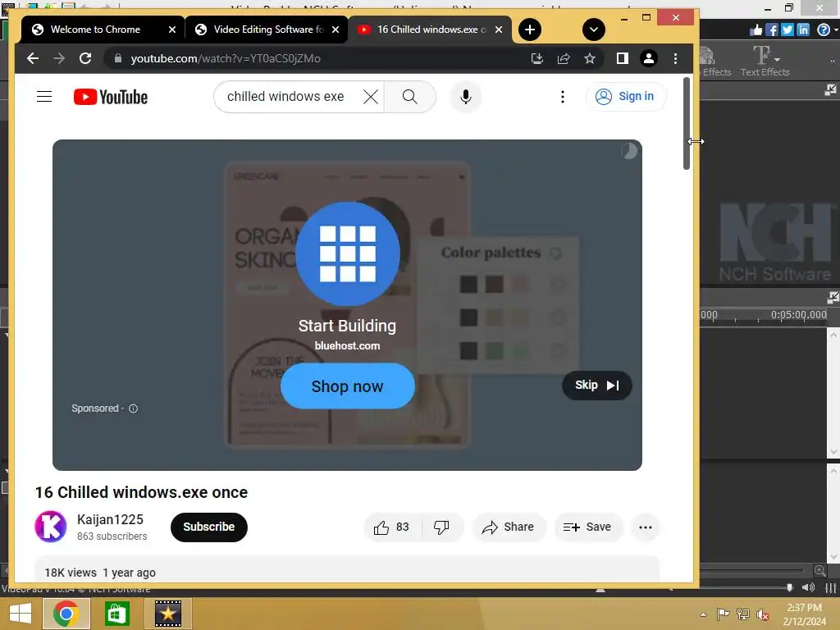Open Chrome from the taskbar

pyautogui.click(x=66, y=614)
